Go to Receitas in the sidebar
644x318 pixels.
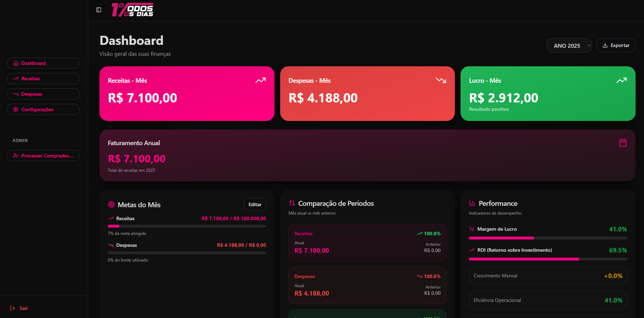coord(43,79)
